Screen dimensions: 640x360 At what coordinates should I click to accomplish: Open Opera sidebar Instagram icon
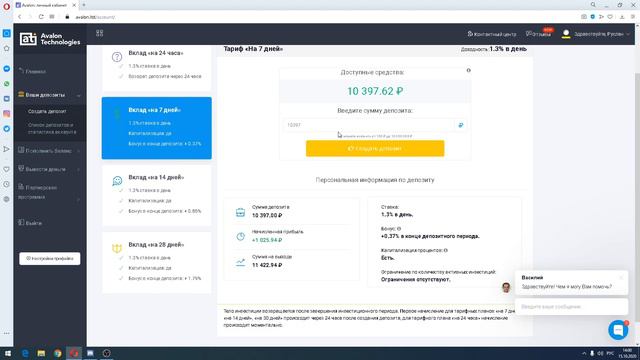[x=7, y=114]
